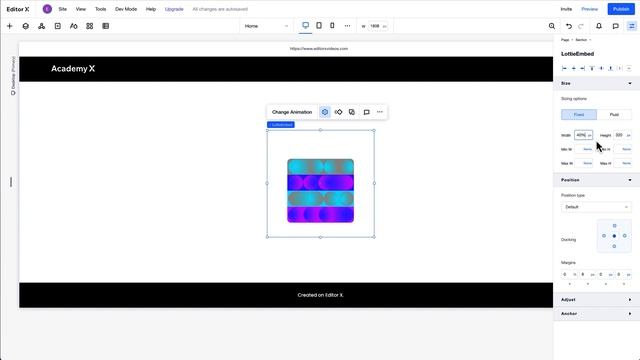Expand the Anchor section
This screenshot has height=360, width=640.
(630, 314)
